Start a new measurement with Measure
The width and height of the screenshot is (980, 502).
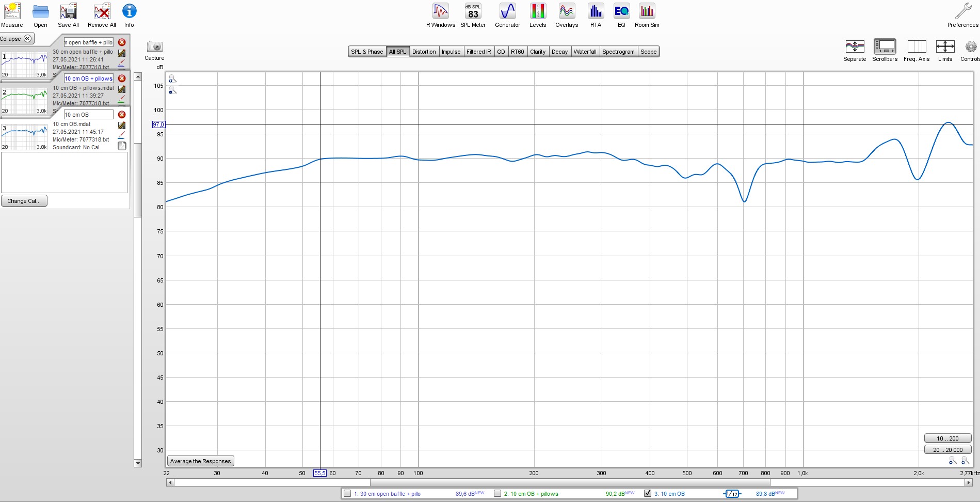[x=12, y=15]
